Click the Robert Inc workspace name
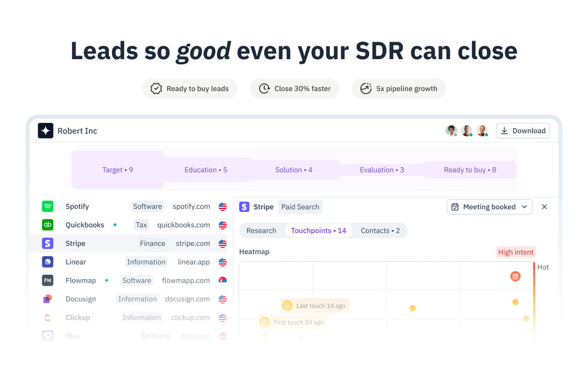 point(77,131)
